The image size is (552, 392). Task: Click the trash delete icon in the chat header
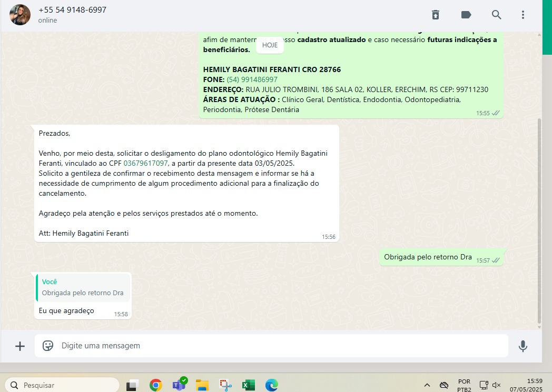click(x=436, y=15)
